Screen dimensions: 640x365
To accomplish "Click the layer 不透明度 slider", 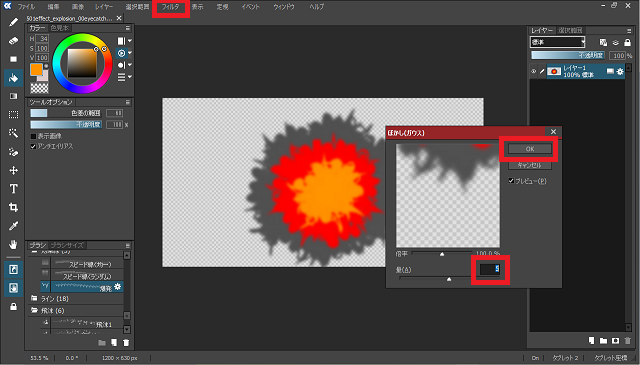I will (x=568, y=55).
